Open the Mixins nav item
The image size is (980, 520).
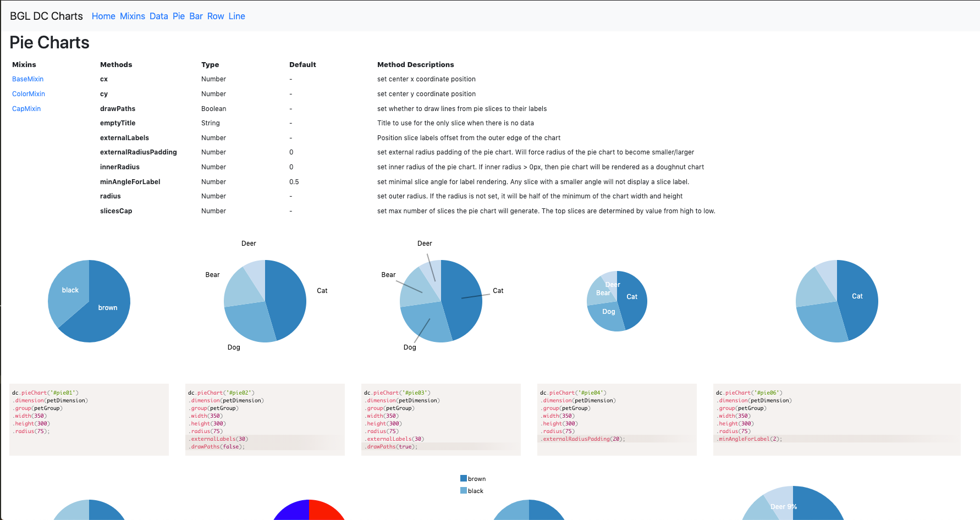133,16
